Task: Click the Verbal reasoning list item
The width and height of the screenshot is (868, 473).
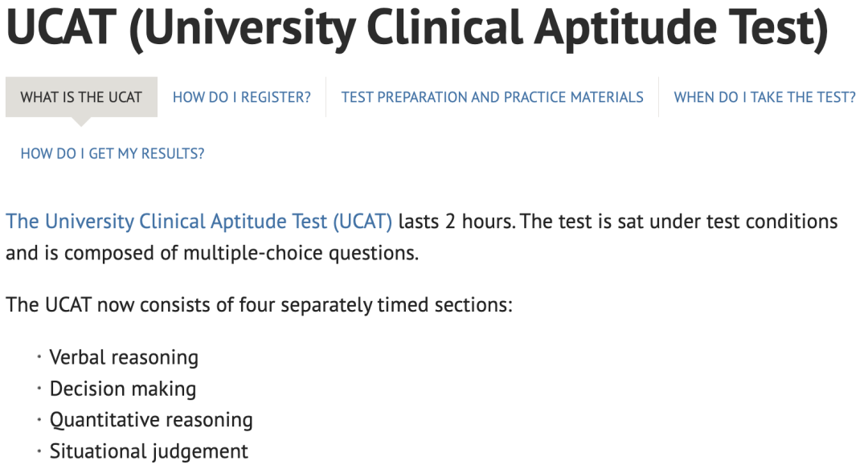Action: pos(124,357)
